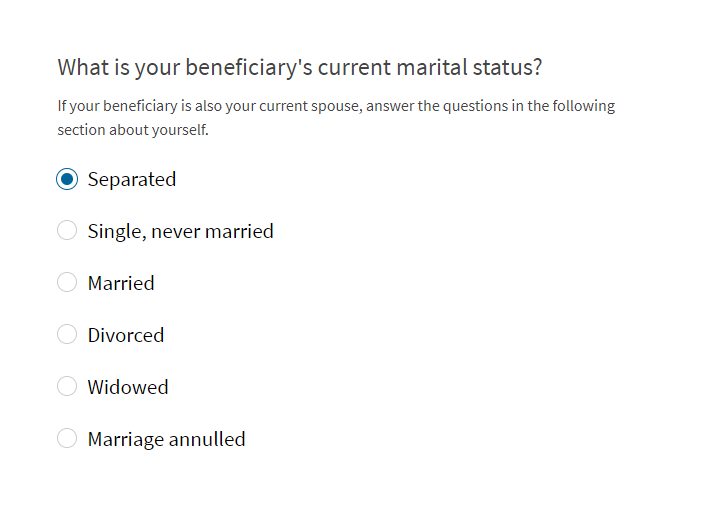Image resolution: width=703 pixels, height=506 pixels.
Task: Click the Widowed label text
Action: [128, 387]
